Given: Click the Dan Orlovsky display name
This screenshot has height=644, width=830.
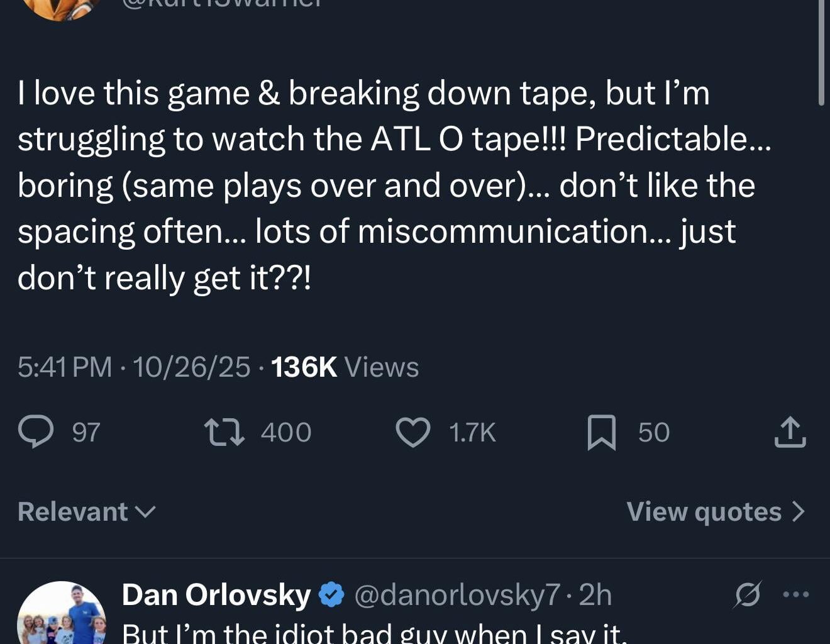Looking at the screenshot, I should (x=216, y=595).
